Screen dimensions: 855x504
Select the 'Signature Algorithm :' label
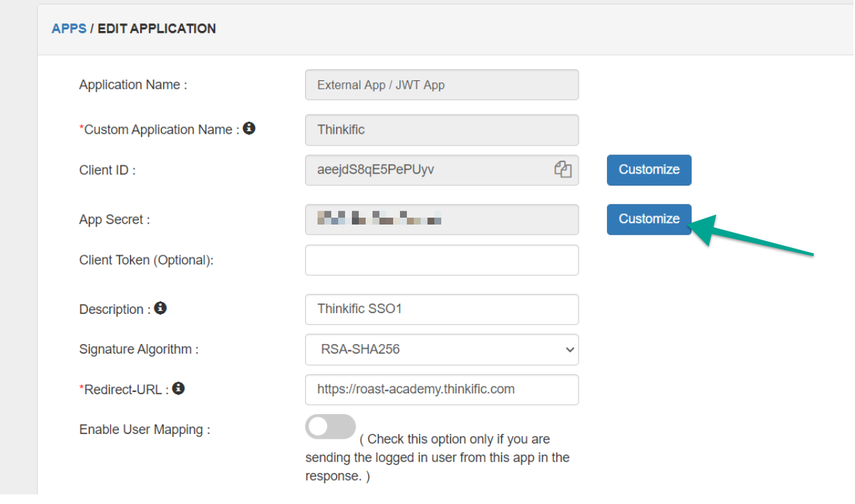coord(139,350)
